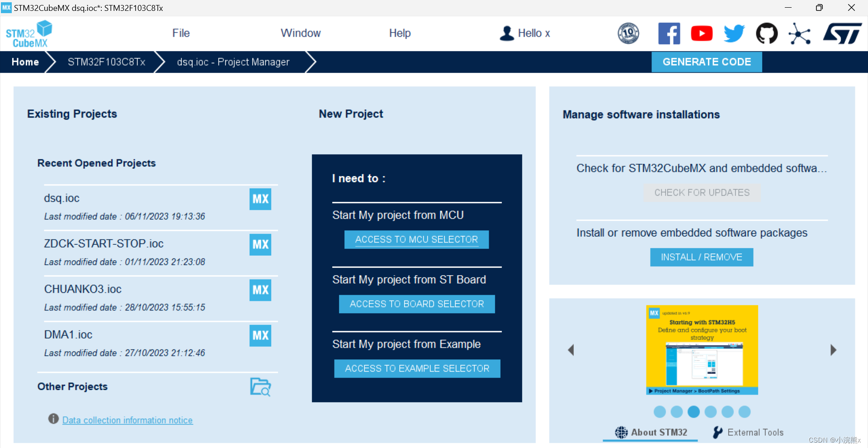Restore down the application window
Image resolution: width=868 pixels, height=448 pixels.
click(x=819, y=8)
